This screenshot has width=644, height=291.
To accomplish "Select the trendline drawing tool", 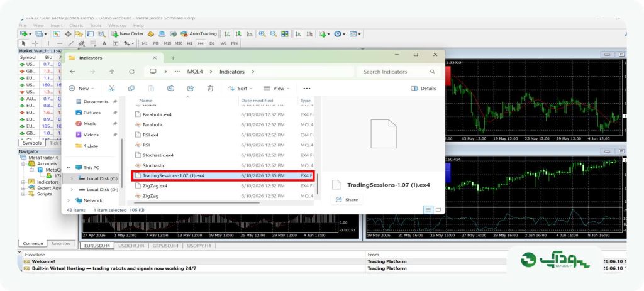I will tap(70, 43).
